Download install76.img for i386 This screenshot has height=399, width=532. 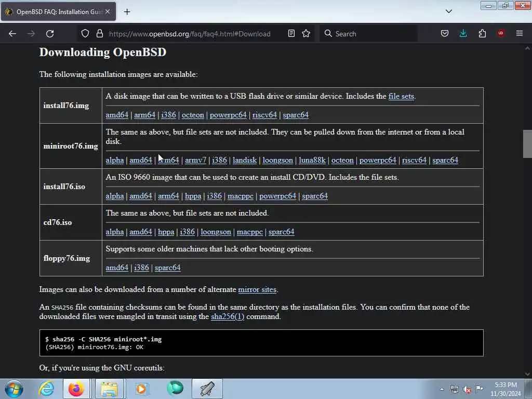pos(169,115)
